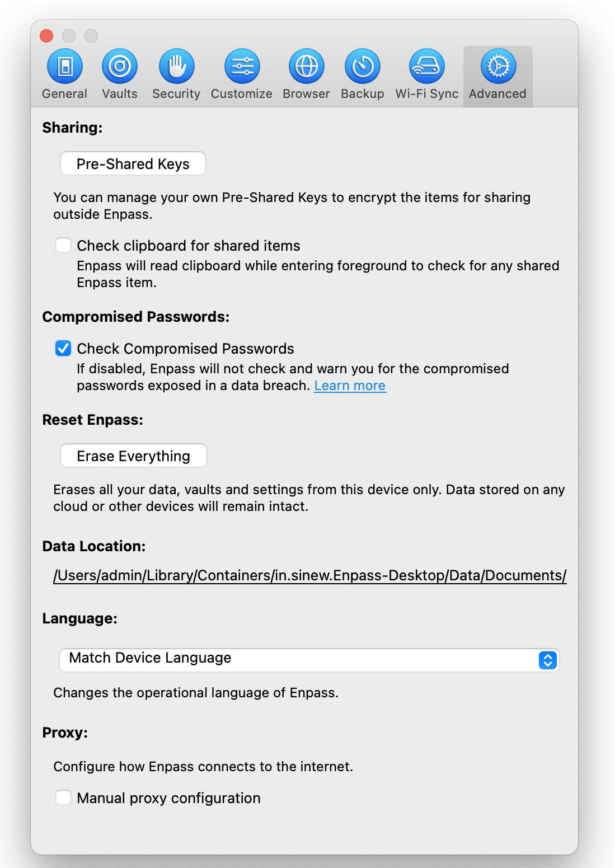This screenshot has width=615, height=868.
Task: Click the Pre-Shared Keys button
Action: click(133, 163)
